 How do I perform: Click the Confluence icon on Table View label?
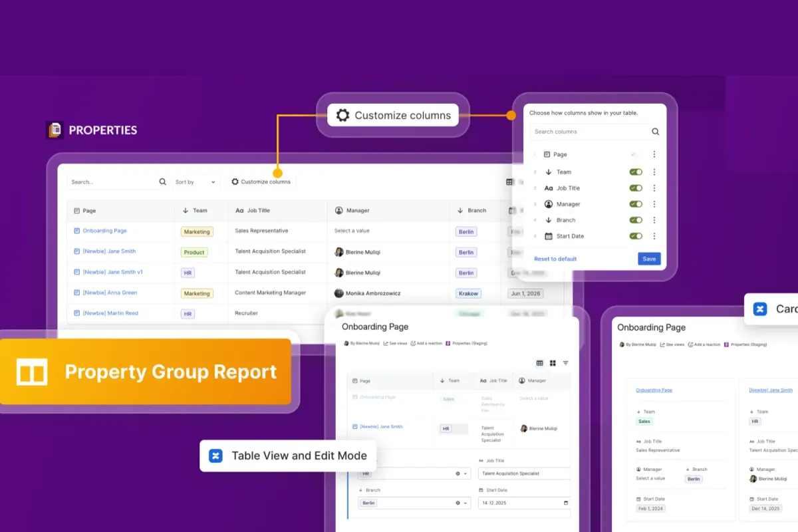pos(215,456)
